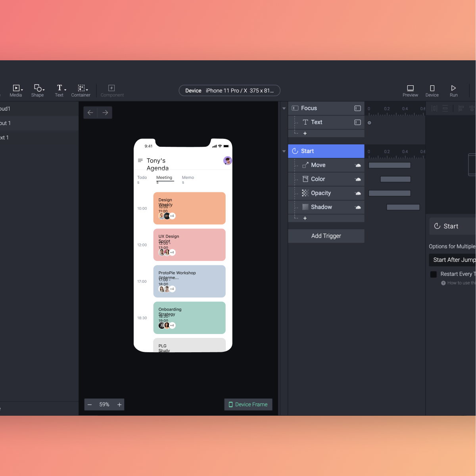Add a response under the Focus trigger
This screenshot has width=476, height=476.
[305, 133]
